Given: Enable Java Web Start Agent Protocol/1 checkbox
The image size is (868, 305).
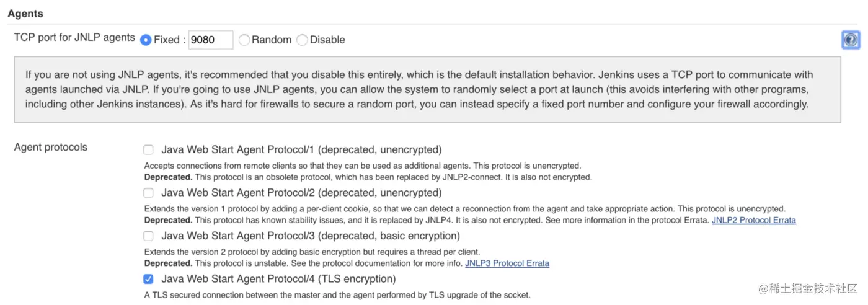Looking at the screenshot, I should pyautogui.click(x=148, y=149).
